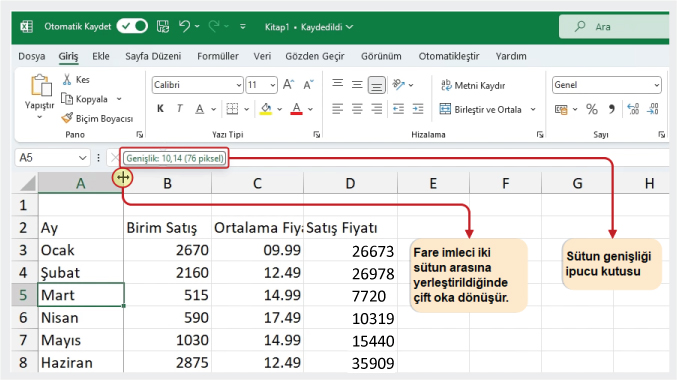This screenshot has height=380, width=677.
Task: Click the decrease indent icon
Action: coord(399,109)
